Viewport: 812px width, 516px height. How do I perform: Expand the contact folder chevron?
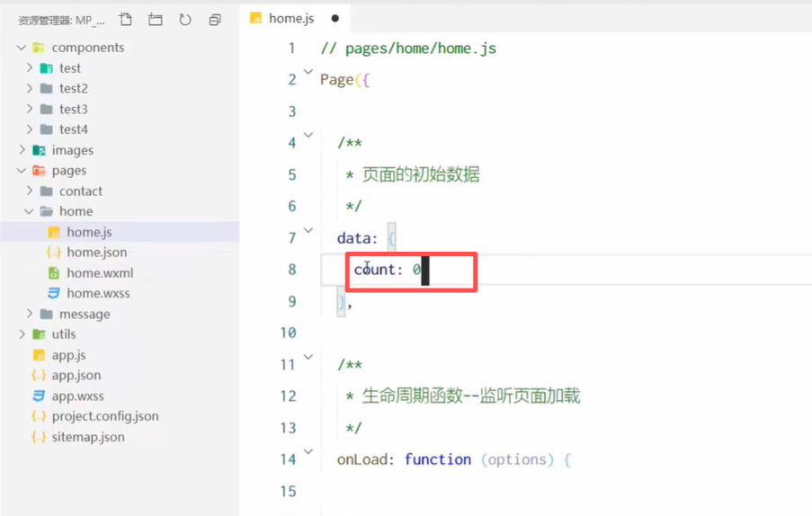pos(30,191)
